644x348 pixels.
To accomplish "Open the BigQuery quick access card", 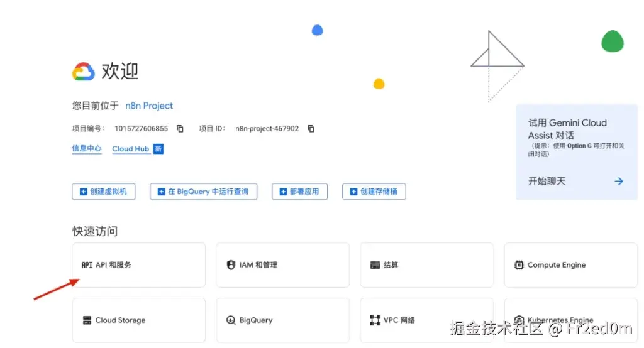I will click(x=282, y=320).
